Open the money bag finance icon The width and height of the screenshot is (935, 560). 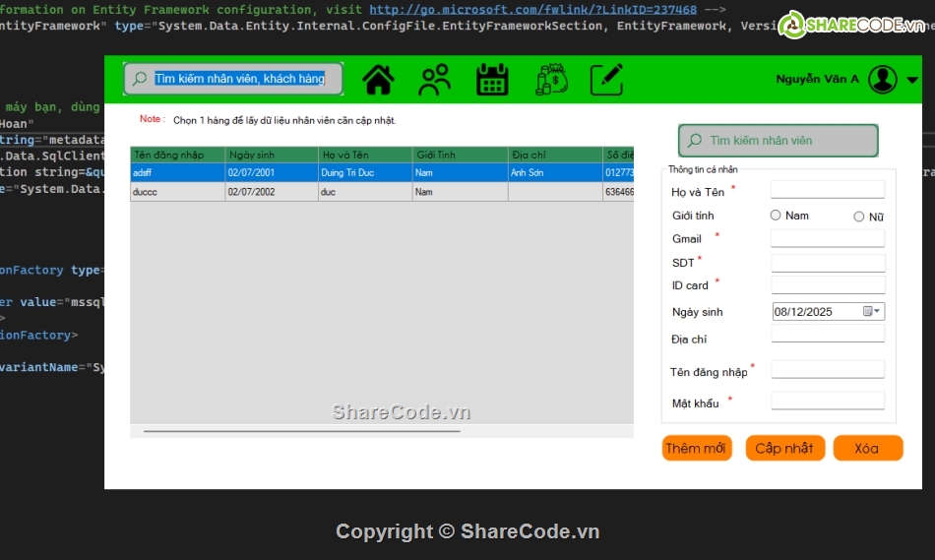(x=551, y=80)
